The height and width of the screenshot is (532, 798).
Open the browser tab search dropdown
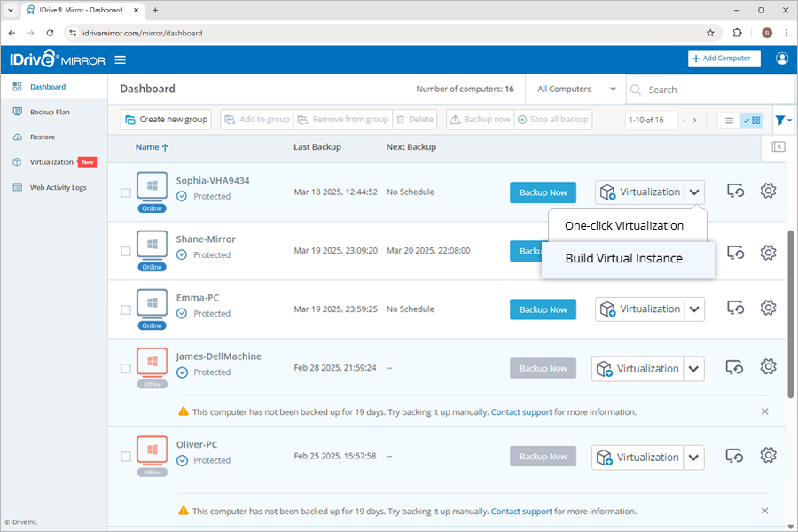[x=11, y=10]
